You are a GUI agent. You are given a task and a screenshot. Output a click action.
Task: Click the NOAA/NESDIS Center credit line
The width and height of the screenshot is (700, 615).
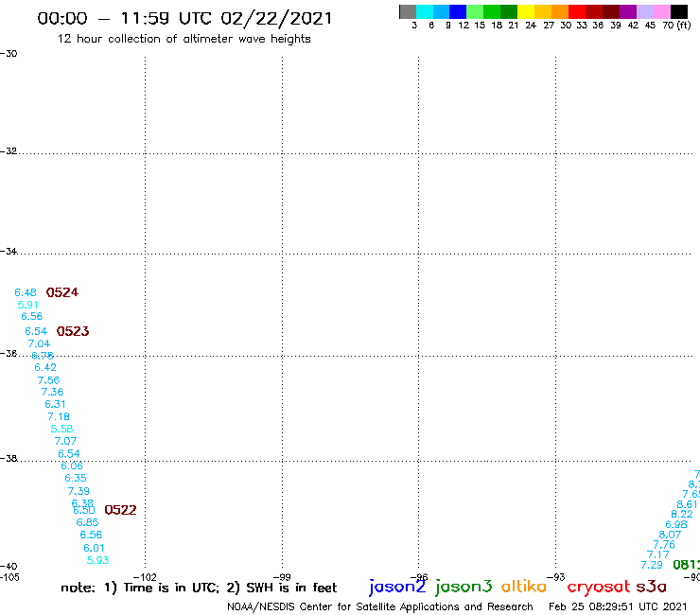pos(380,607)
